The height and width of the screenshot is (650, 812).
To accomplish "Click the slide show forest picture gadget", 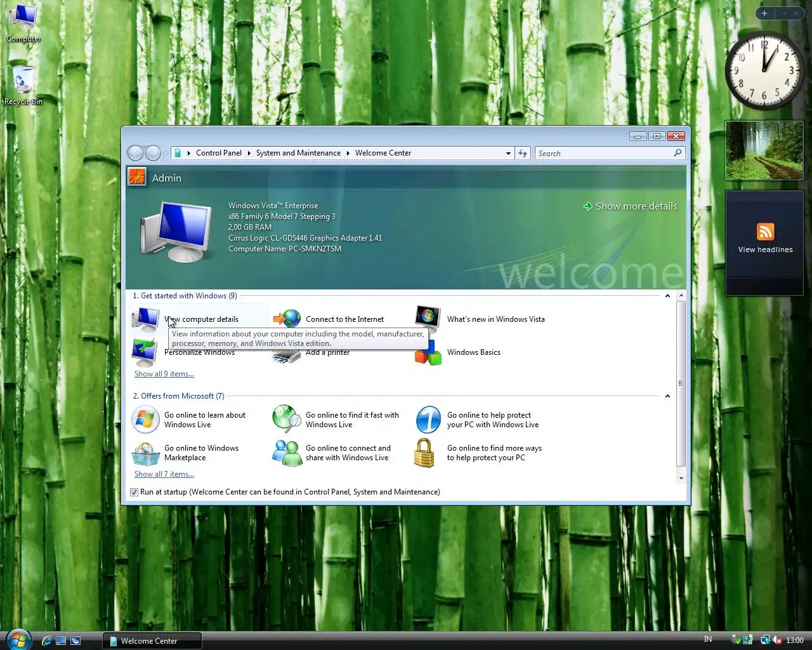I will tap(764, 150).
